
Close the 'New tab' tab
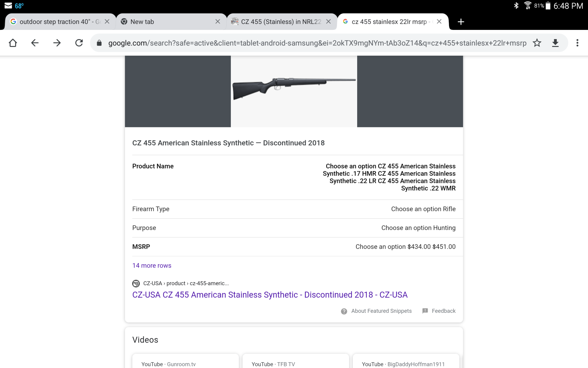(x=218, y=22)
